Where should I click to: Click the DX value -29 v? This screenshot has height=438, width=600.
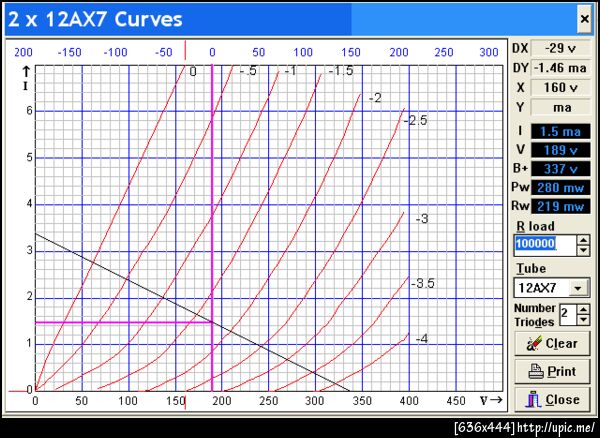(561, 48)
